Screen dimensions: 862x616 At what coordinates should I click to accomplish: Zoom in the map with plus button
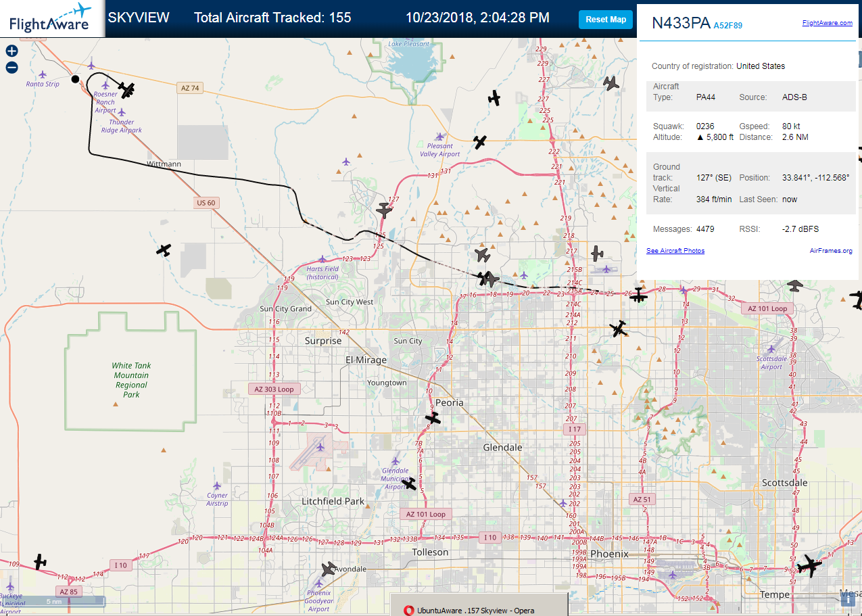point(11,51)
